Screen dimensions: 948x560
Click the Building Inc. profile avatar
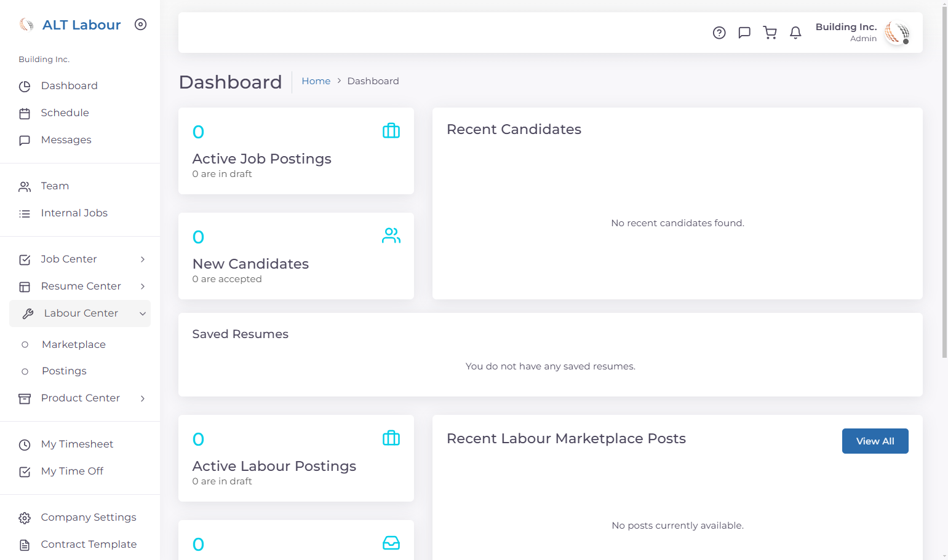pyautogui.click(x=897, y=33)
